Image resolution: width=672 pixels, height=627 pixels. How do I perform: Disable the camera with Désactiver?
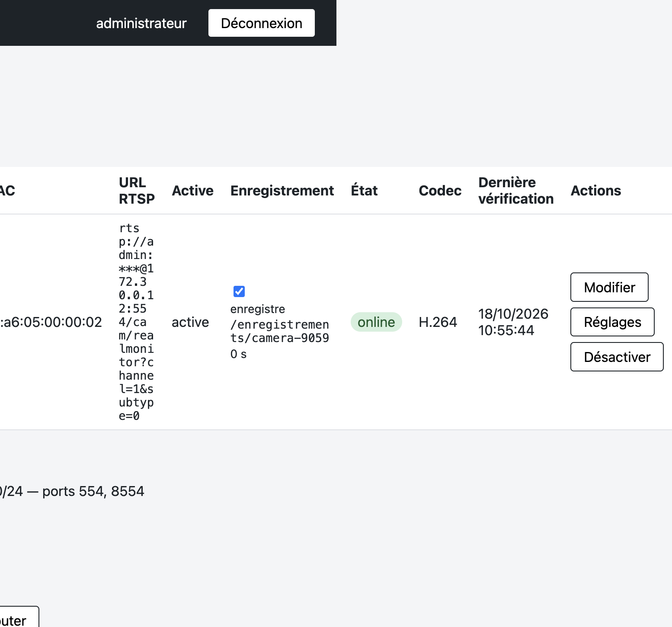(x=617, y=357)
